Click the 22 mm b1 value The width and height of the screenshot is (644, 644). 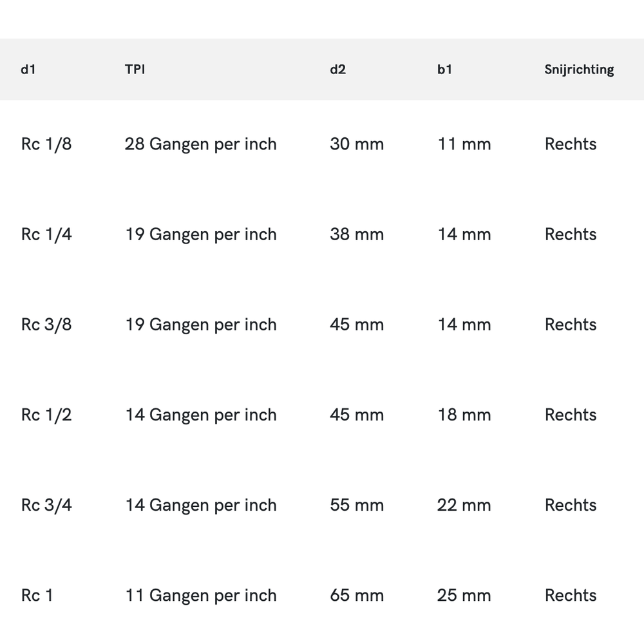464,505
